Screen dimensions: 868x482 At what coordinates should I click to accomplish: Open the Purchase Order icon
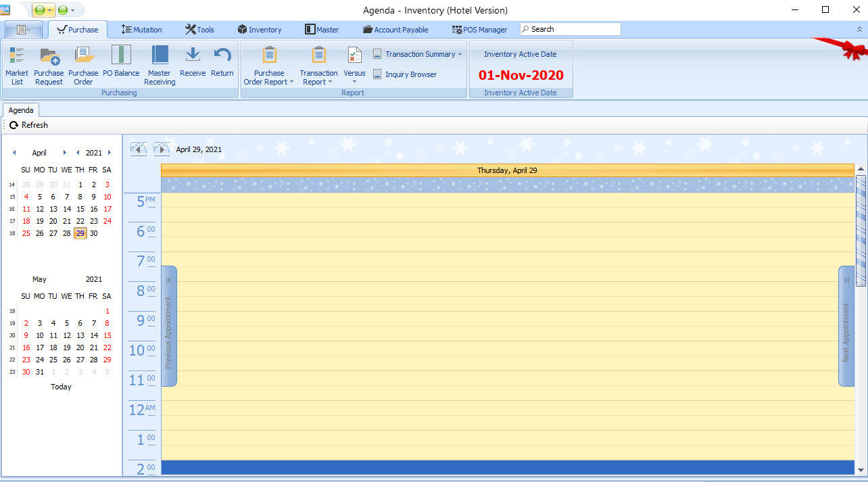click(83, 65)
